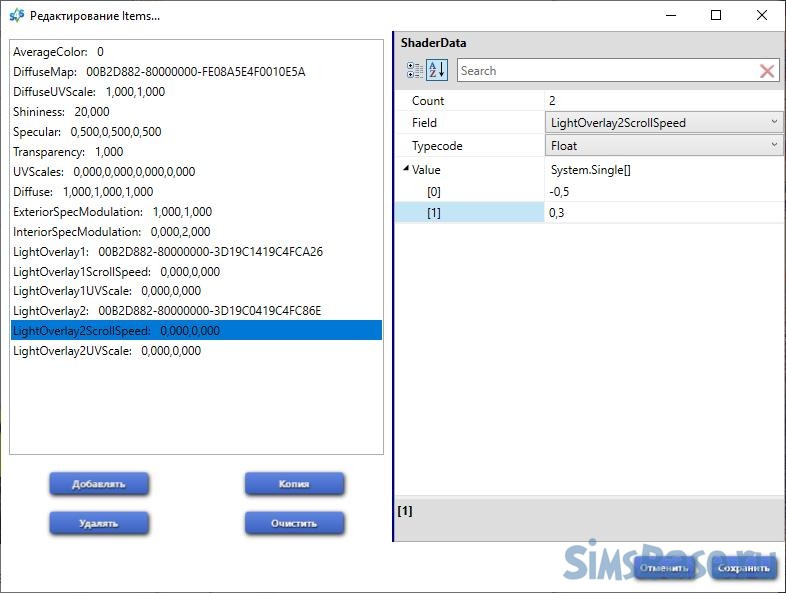The width and height of the screenshot is (786, 593).
Task: Click the Alphabetical sort icon
Action: [437, 71]
